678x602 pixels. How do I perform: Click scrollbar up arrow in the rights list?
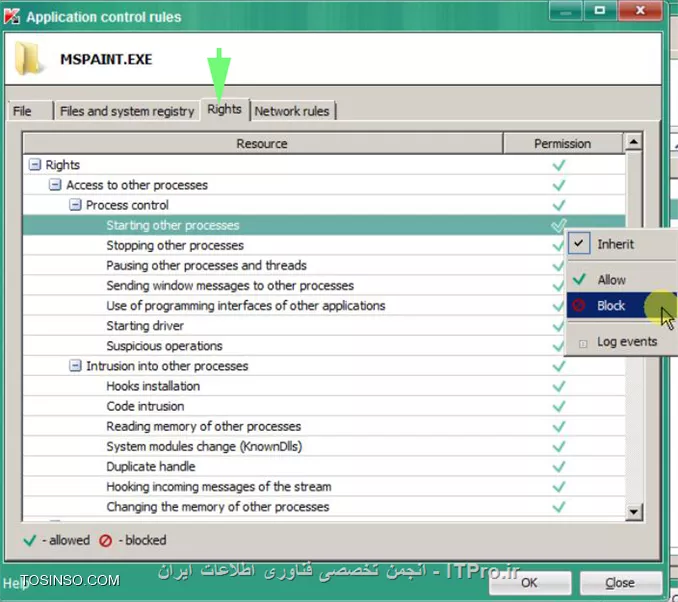pos(633,142)
